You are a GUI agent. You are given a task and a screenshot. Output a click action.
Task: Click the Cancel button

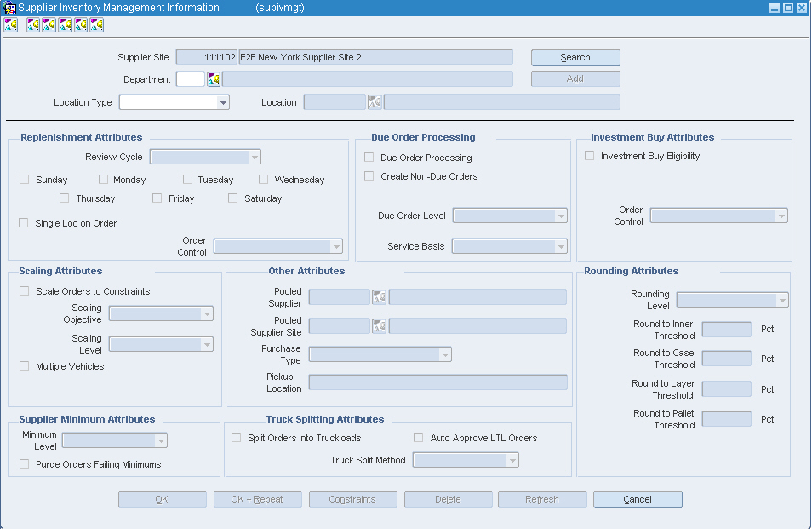[638, 499]
